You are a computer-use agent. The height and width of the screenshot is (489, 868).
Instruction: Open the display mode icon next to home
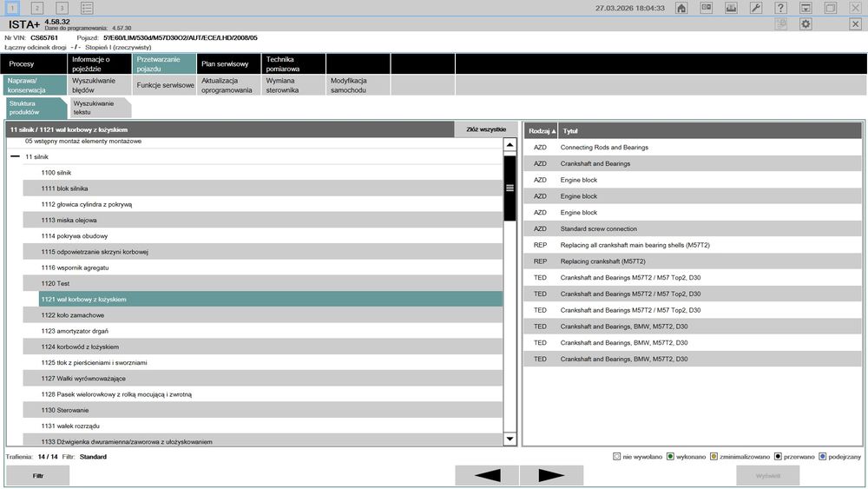(707, 8)
